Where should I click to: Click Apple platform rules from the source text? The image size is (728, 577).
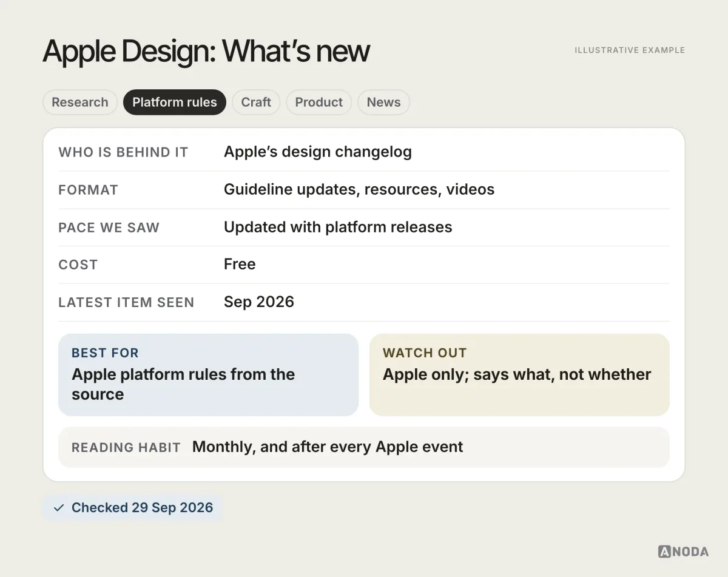coord(183,384)
